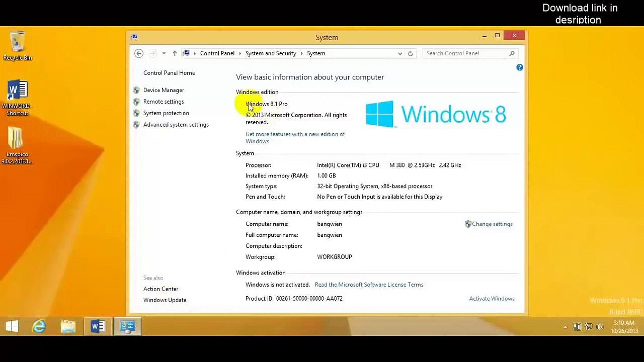Viewport: 644px width, 362px height.
Task: Open the taskbar clock and date
Action: pos(624,327)
